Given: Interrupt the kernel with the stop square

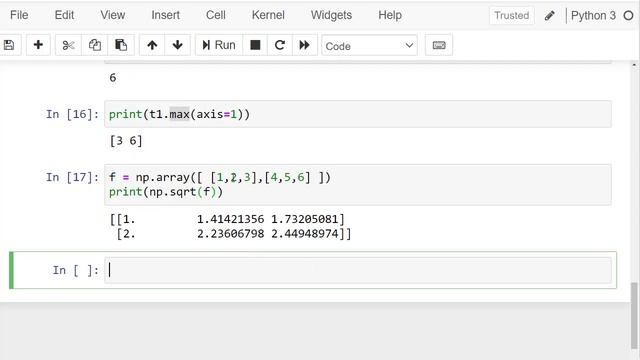Looking at the screenshot, I should tap(255, 45).
